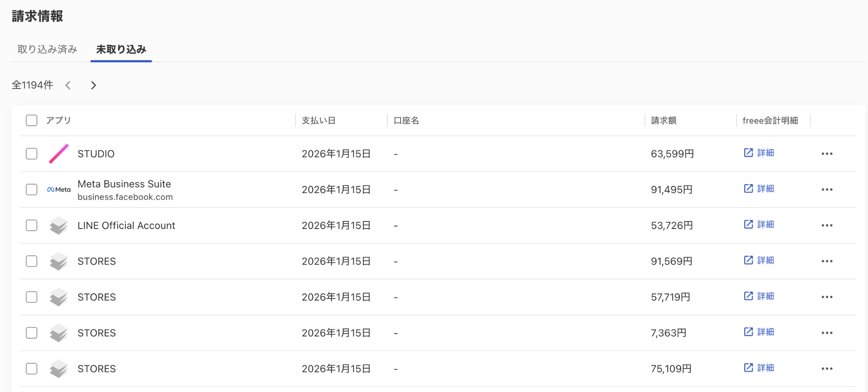Click the Meta Business Suite logo icon
This screenshot has width=868, height=392.
click(x=58, y=190)
